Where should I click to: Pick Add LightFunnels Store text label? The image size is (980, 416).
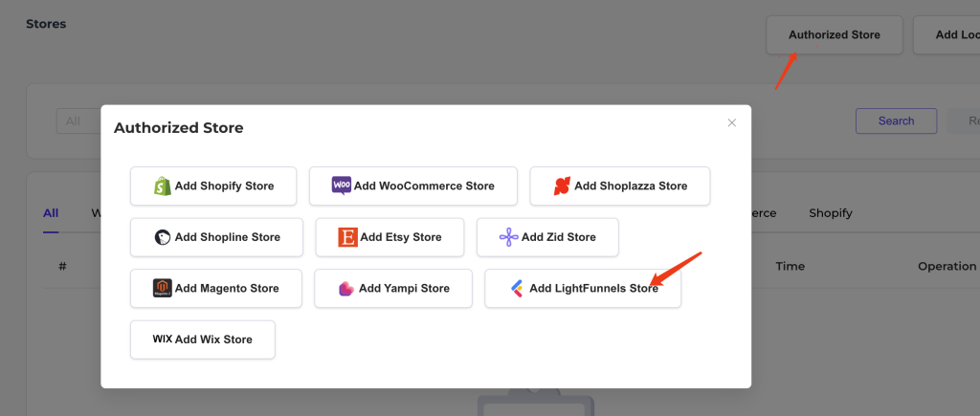click(x=593, y=288)
